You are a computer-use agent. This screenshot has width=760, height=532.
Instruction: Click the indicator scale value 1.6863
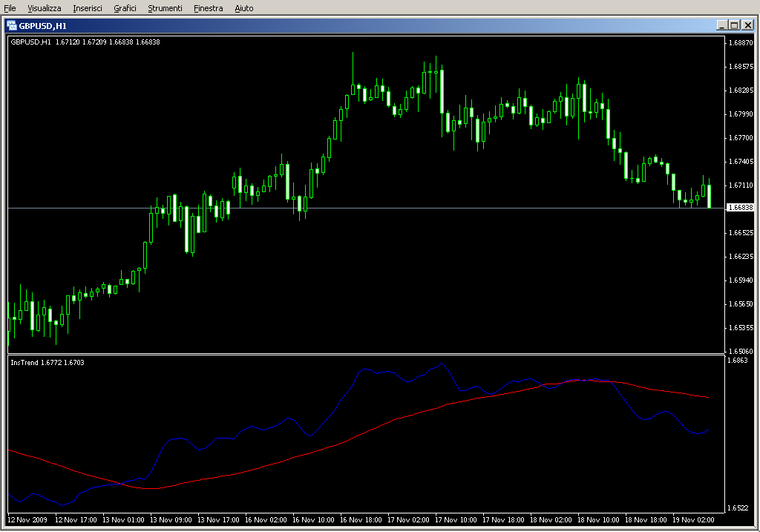tap(737, 361)
